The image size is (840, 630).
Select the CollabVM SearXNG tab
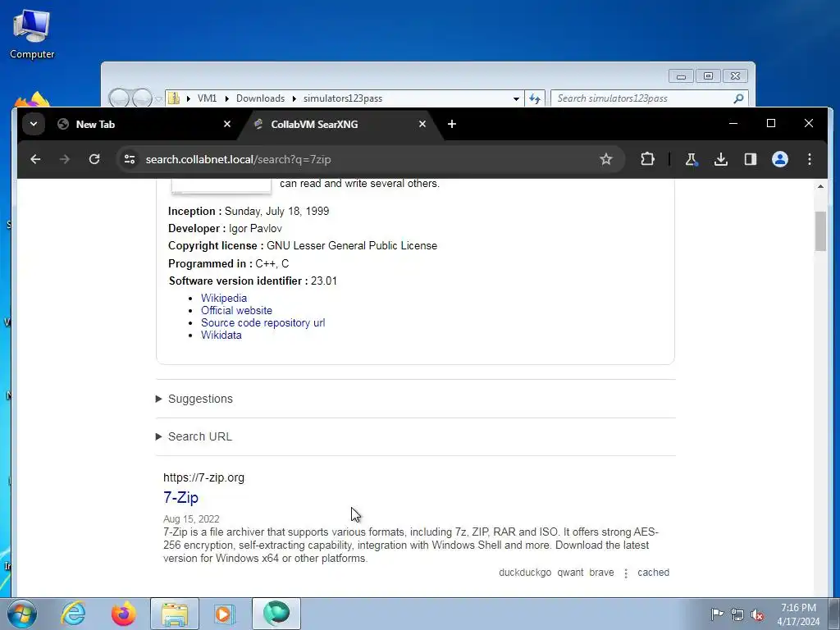coord(340,125)
